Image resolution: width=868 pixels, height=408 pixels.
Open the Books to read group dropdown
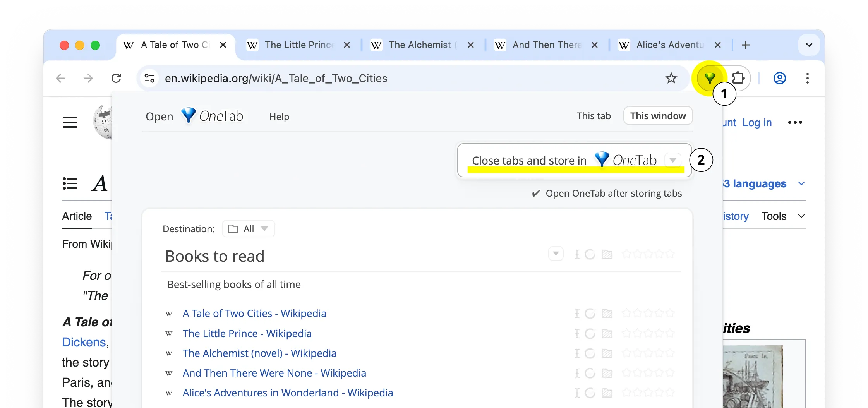click(556, 254)
